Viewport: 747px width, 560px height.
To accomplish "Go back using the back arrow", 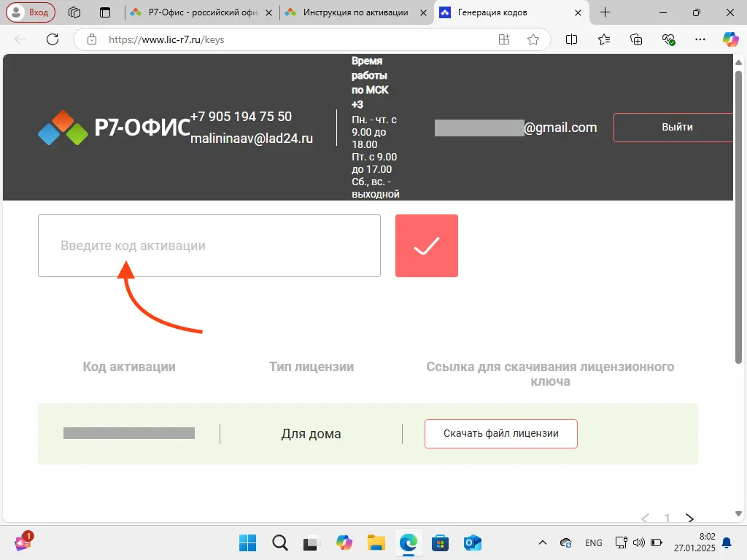I will pos(20,39).
